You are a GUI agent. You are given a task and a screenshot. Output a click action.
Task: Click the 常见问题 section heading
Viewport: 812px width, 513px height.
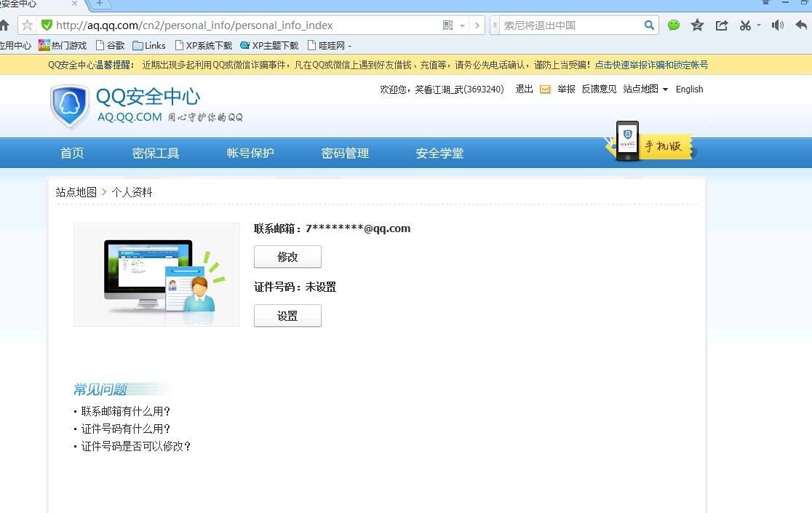pos(100,389)
